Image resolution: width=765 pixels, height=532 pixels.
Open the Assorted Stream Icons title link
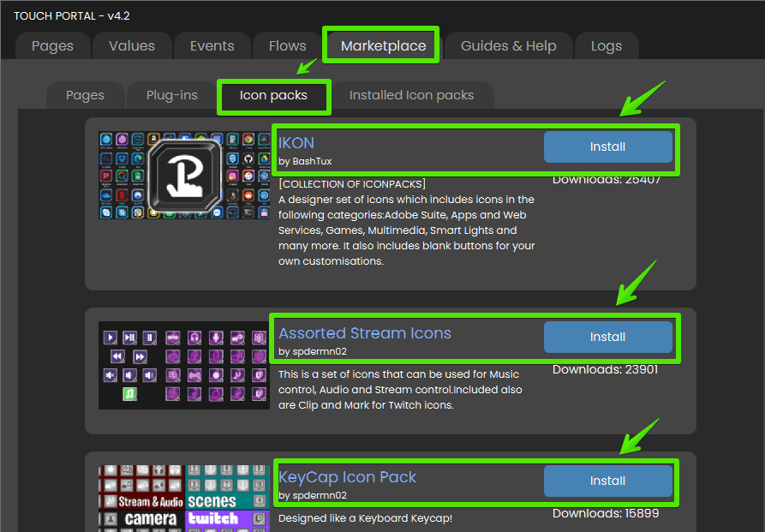pyautogui.click(x=365, y=333)
